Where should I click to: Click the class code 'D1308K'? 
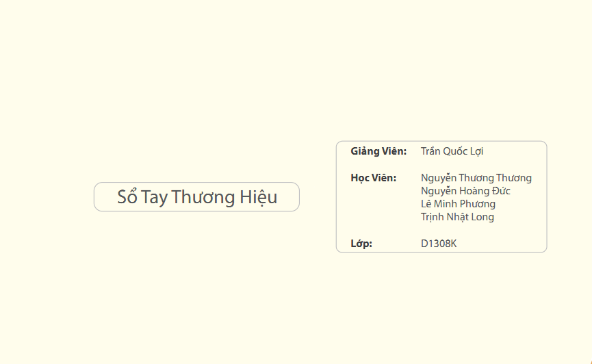439,244
